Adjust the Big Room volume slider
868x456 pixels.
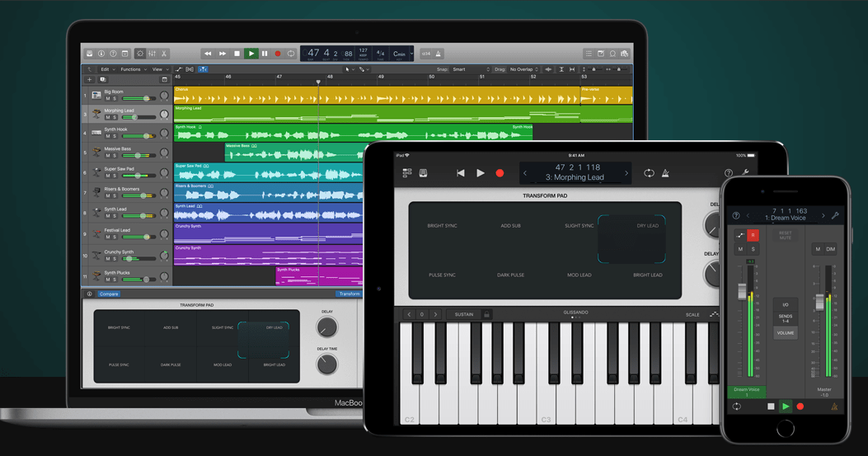pyautogui.click(x=139, y=99)
